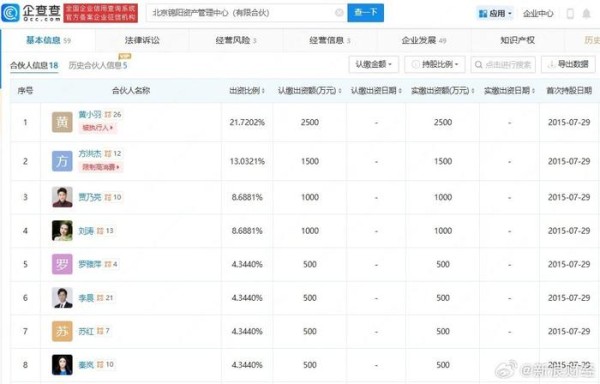Screen dimensions: 600x384
Task: Sort by the 出资比例 column header
Action: tap(247, 91)
